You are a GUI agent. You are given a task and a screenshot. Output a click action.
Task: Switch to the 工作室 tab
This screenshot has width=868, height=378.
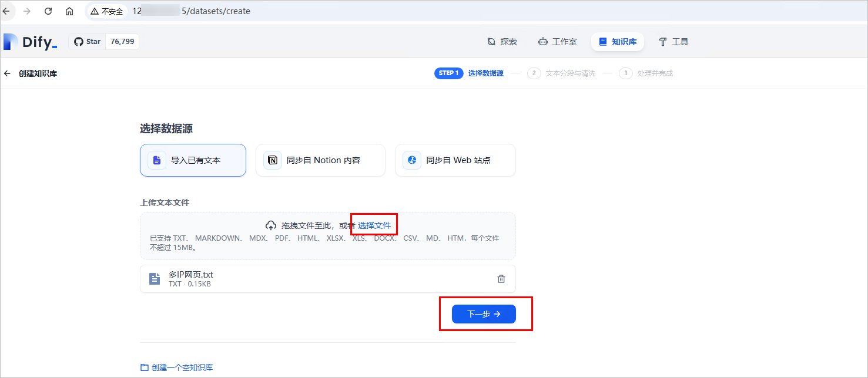(x=557, y=42)
